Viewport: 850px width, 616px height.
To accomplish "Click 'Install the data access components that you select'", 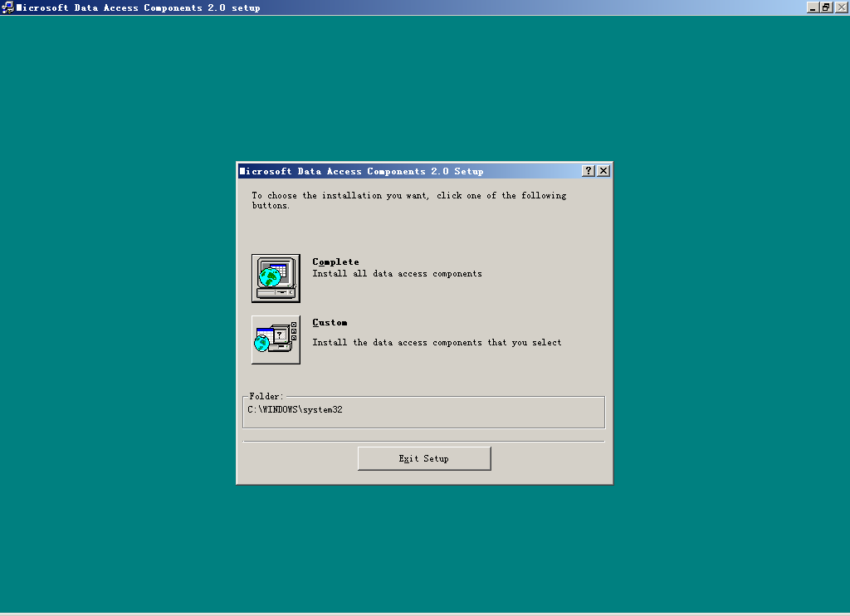I will pos(437,343).
